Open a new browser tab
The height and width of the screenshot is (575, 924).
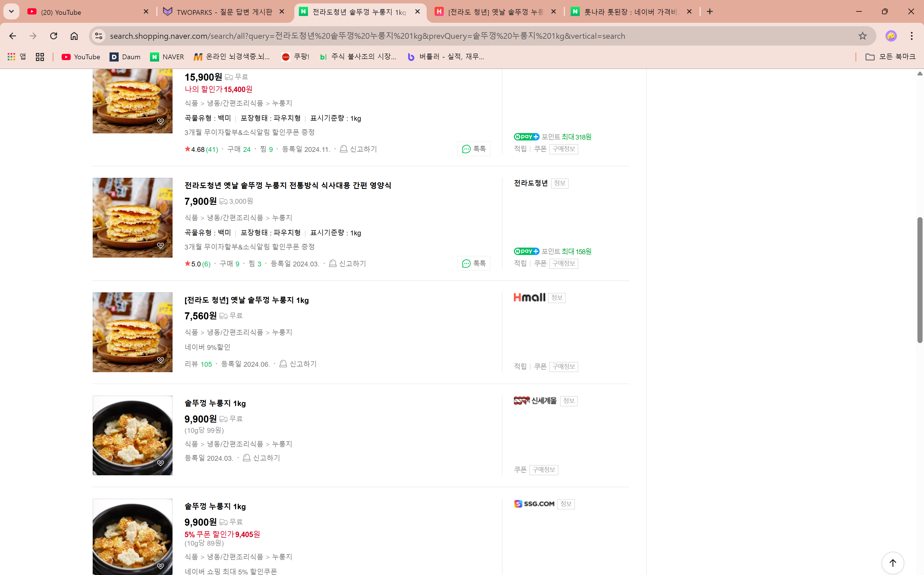(710, 12)
